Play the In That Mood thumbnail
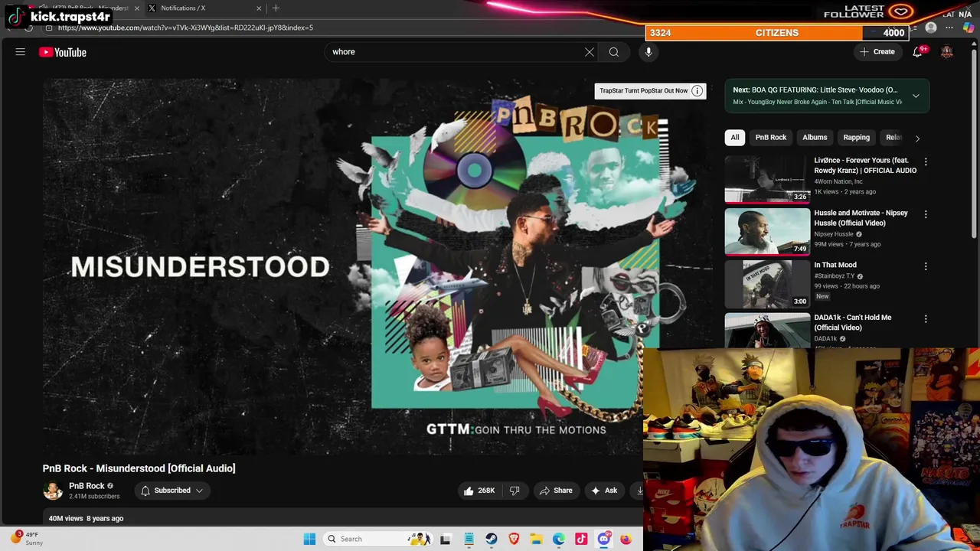 click(x=767, y=284)
